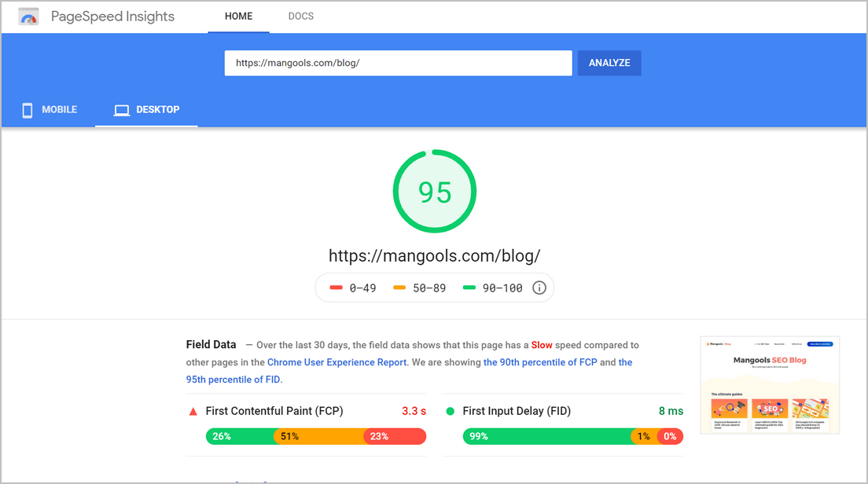
Task: Click the 8 ms FID value
Action: [671, 411]
